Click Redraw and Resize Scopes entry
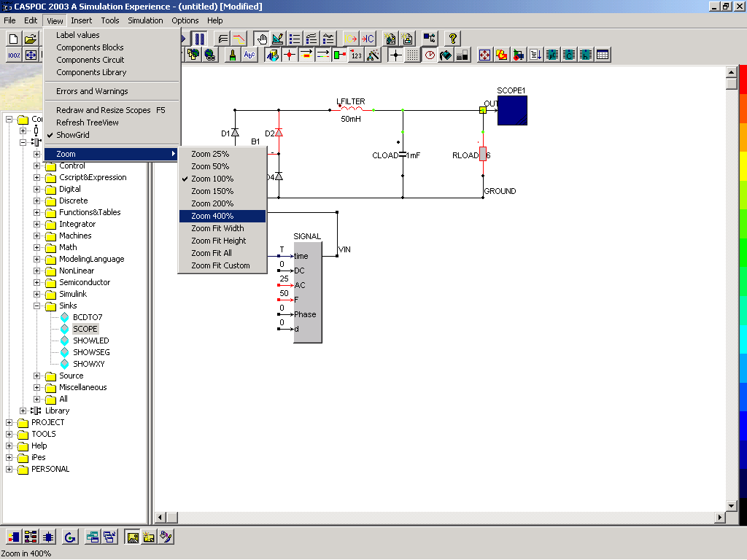The height and width of the screenshot is (560, 747). pyautogui.click(x=111, y=111)
